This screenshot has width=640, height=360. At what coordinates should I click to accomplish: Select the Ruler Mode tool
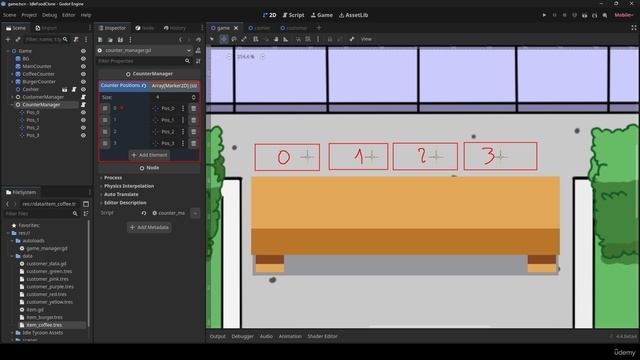(286, 39)
